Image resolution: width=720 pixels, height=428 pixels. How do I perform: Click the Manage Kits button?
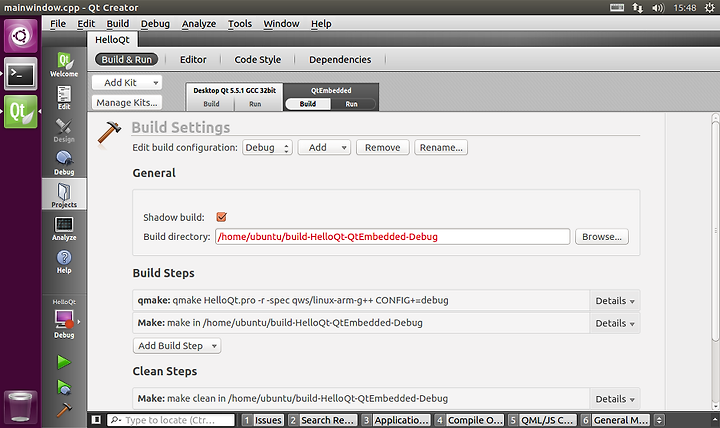pyautogui.click(x=127, y=102)
